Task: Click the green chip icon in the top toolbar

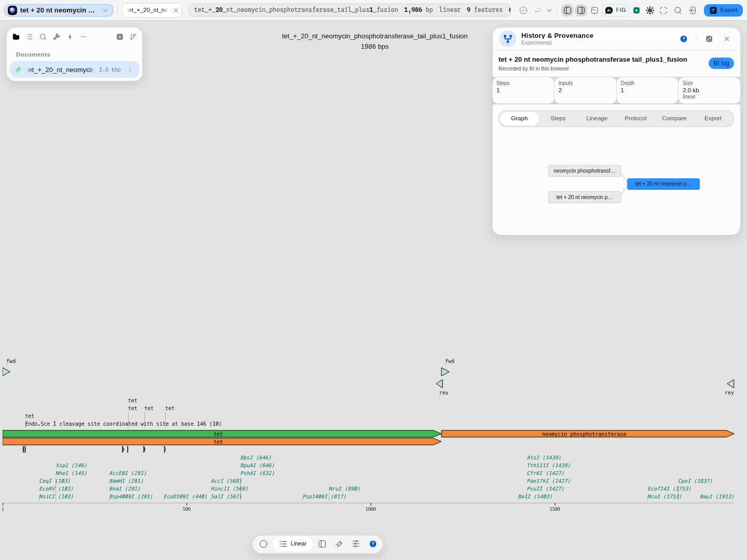Action: coord(637,10)
